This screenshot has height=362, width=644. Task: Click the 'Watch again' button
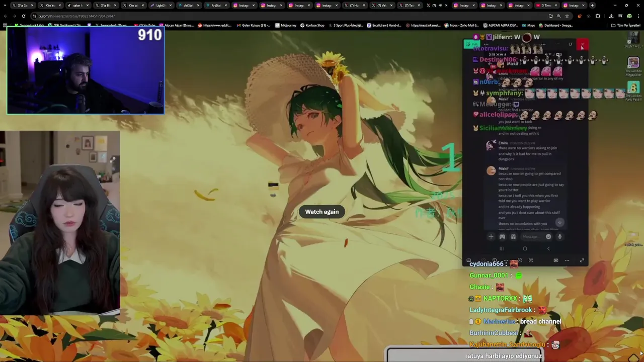[322, 212]
